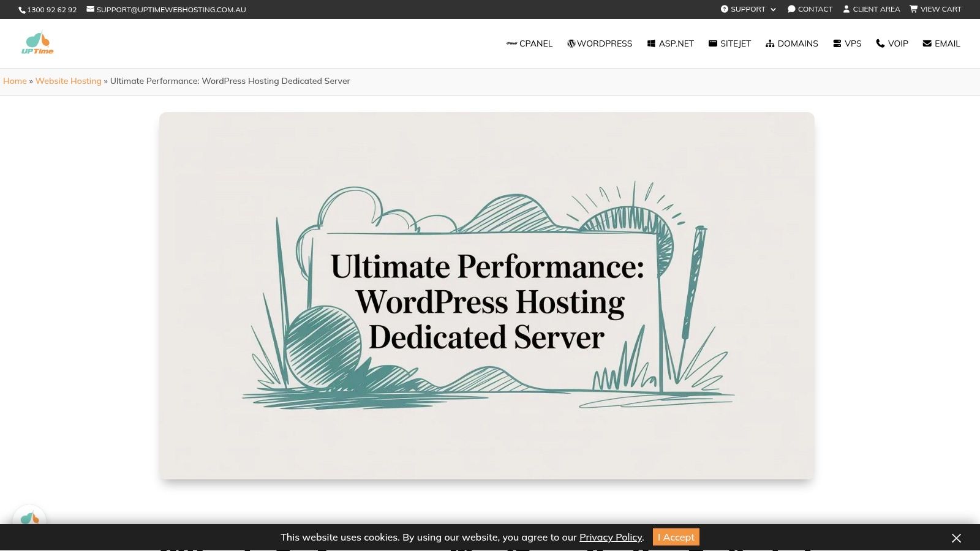Open VIEW CART link
Image resolution: width=980 pixels, height=551 pixels.
[935, 9]
